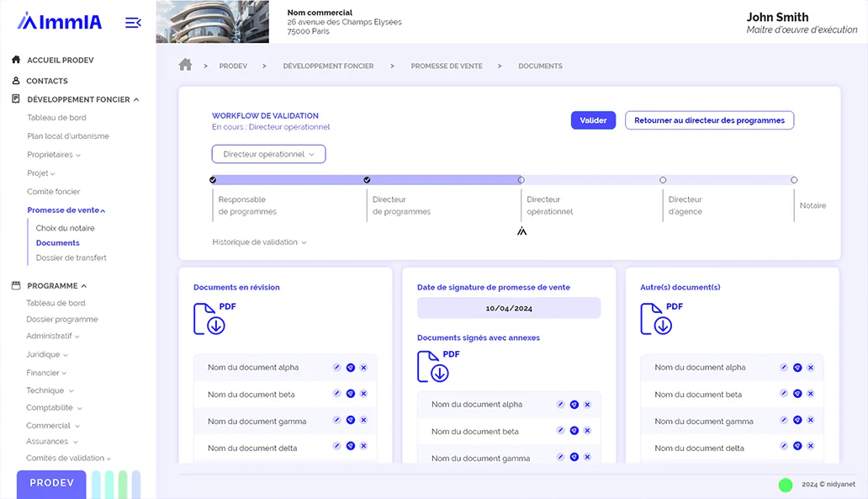Go to PRODEV breadcrumb
The height and width of the screenshot is (499, 868).
[233, 66]
